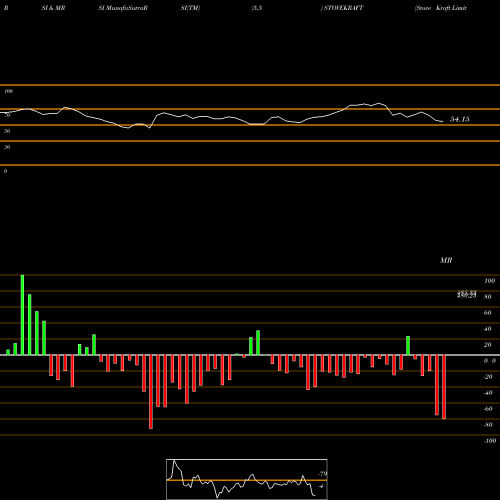Click the 0 label on RSI axis

[5, 171]
